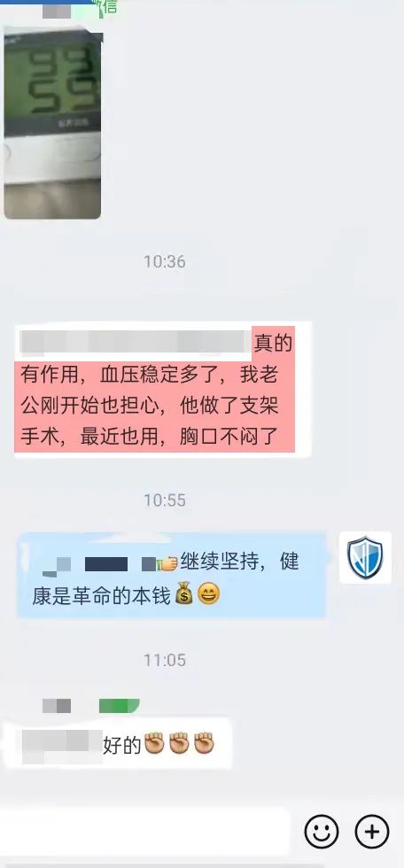Open the emoji sticker picker

(x=321, y=831)
